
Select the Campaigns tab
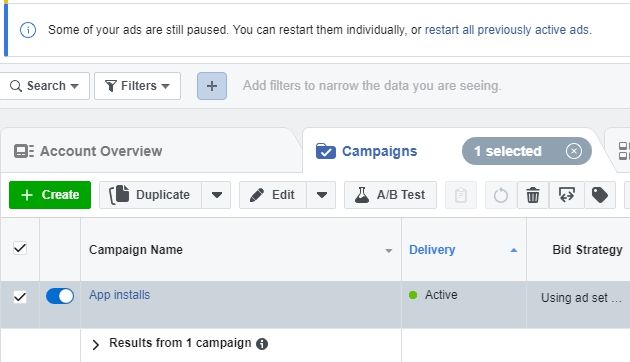[366, 151]
